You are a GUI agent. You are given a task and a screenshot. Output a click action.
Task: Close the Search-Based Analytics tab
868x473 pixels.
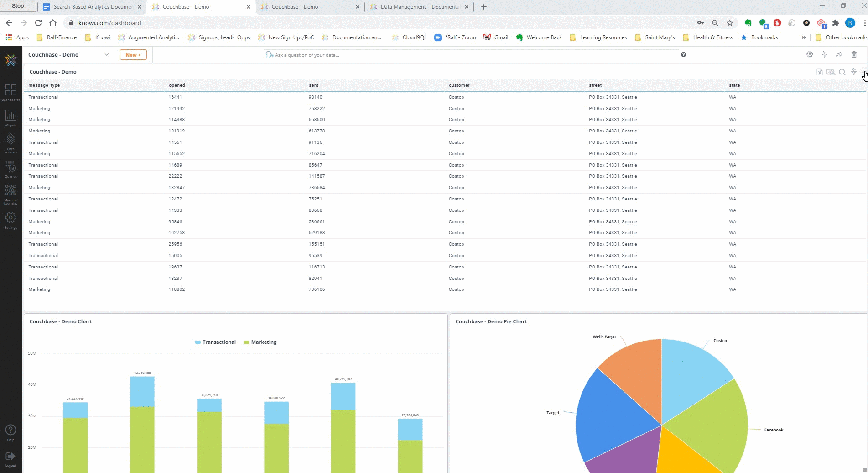[140, 7]
